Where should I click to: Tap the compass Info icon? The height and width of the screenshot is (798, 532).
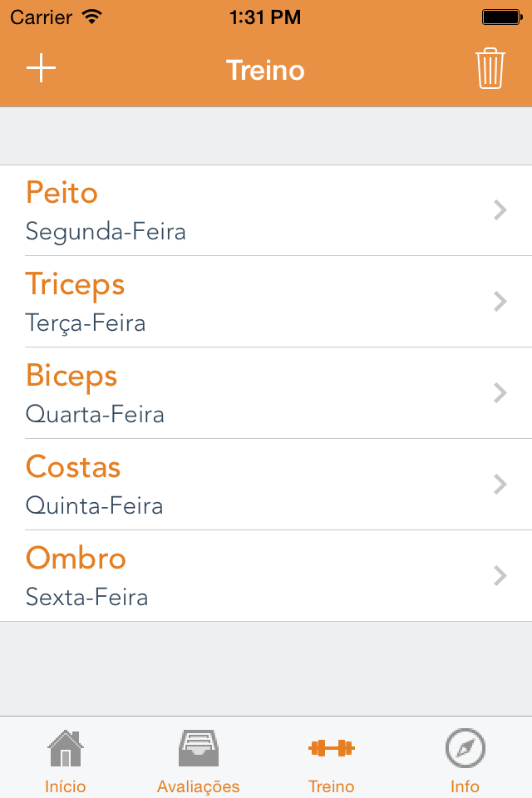point(465,748)
